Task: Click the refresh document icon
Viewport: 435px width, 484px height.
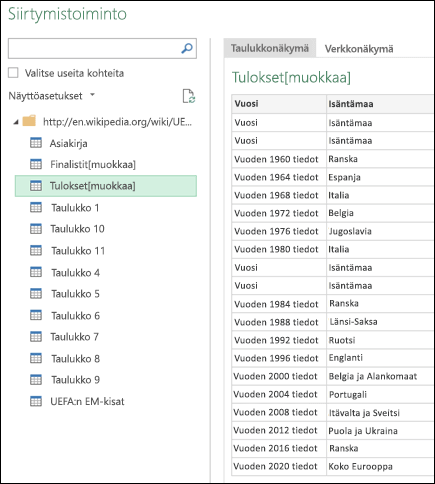Action: (x=189, y=96)
